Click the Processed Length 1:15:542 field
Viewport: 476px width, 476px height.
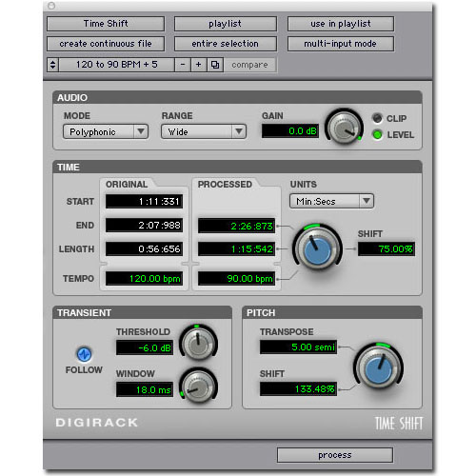236,249
